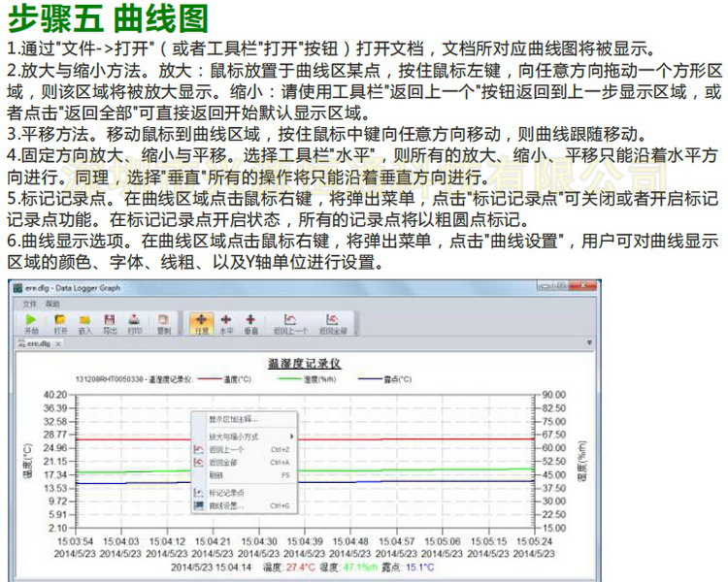Click the Load (载入) toolbar icon
This screenshot has width=728, height=582.
click(85, 320)
